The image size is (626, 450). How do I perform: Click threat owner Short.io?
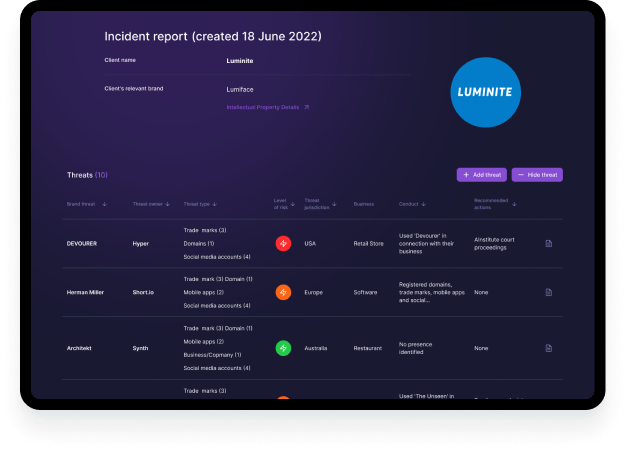point(143,292)
